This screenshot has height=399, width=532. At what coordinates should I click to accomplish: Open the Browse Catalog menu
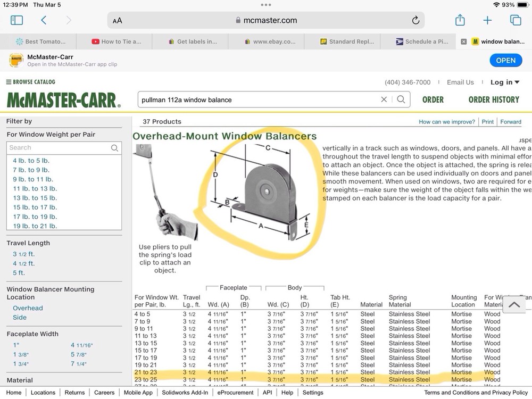click(31, 82)
